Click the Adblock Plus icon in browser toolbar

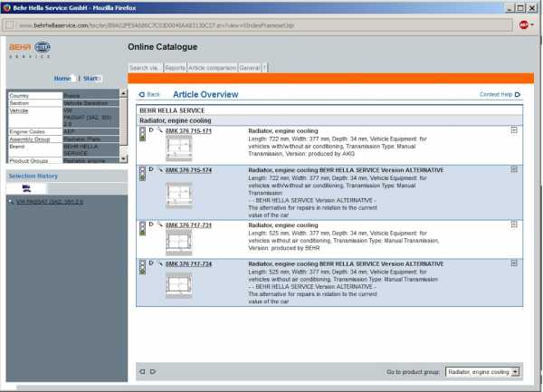524,25
